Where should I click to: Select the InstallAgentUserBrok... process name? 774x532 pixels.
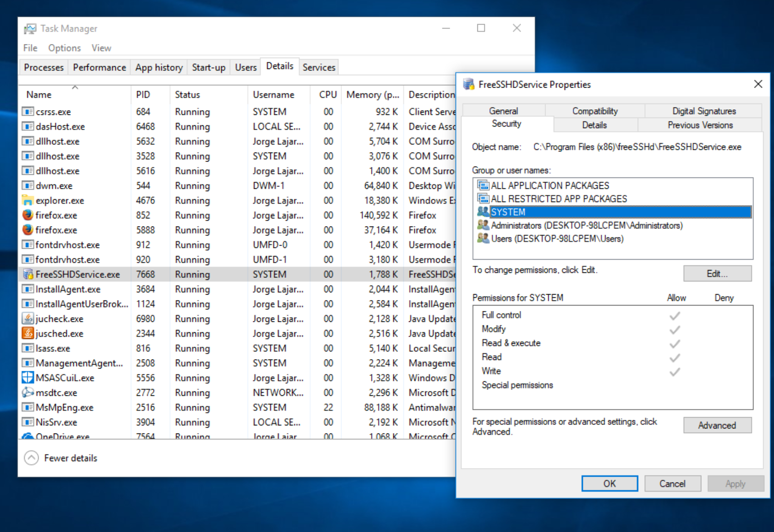click(x=82, y=304)
